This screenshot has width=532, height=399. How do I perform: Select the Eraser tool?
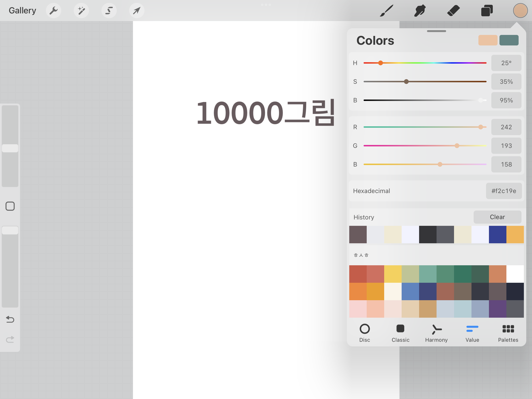click(453, 11)
